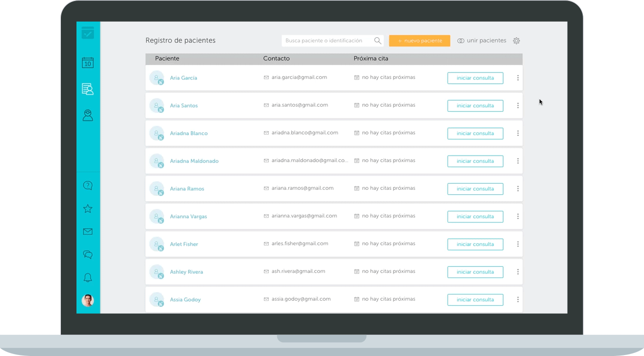Select the star favorites icon in sidebar
This screenshot has height=356, width=644.
tap(88, 208)
